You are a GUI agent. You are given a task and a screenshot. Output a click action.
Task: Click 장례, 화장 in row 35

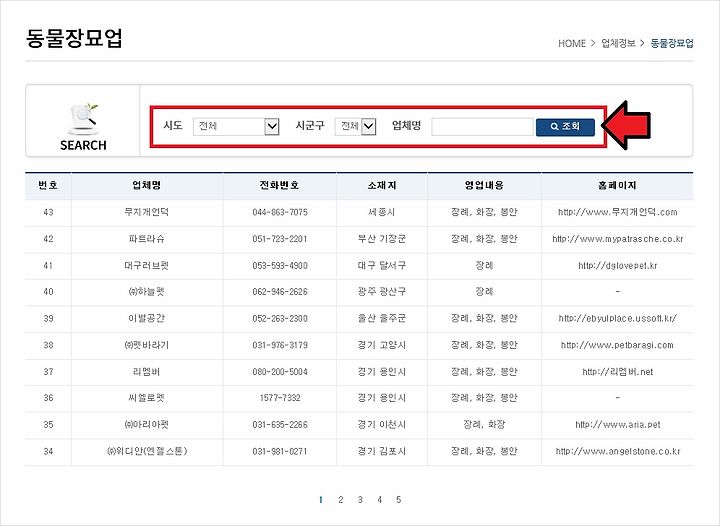click(484, 425)
